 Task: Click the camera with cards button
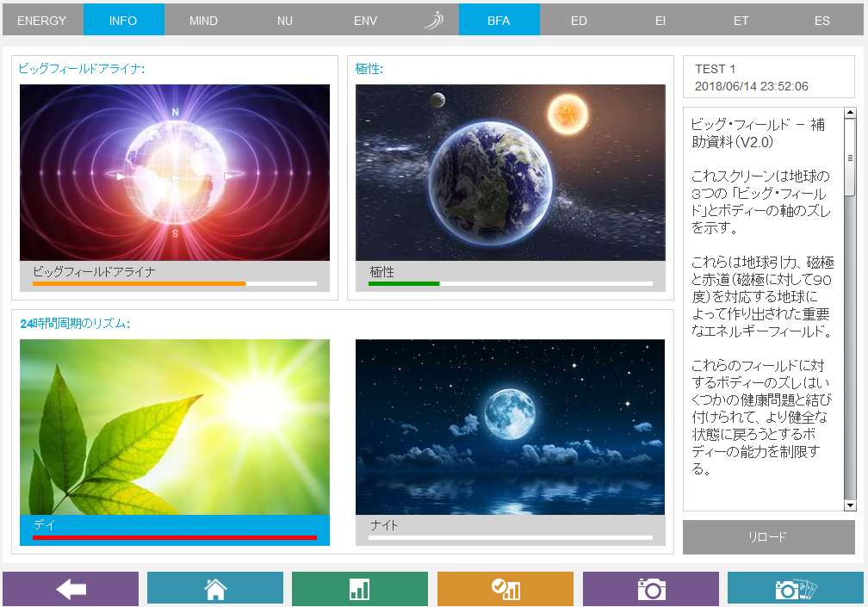pos(796,589)
